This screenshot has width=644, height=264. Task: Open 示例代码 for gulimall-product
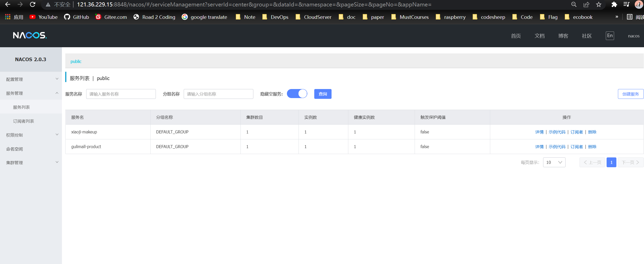click(x=557, y=147)
